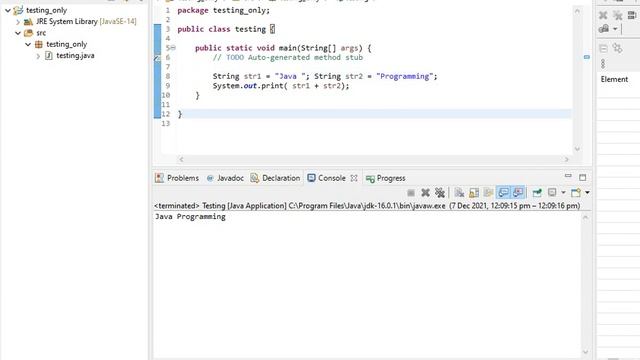Pin the current console
640x360 pixels.
pyautogui.click(x=537, y=193)
